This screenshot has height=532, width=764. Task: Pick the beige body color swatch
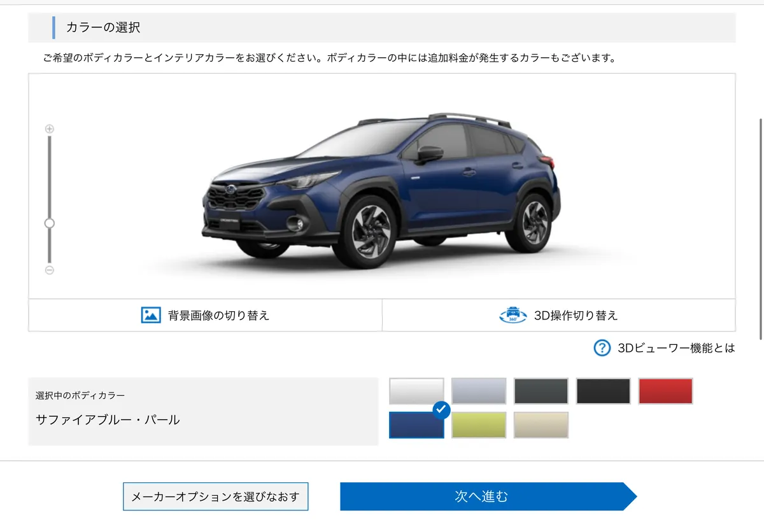point(541,425)
